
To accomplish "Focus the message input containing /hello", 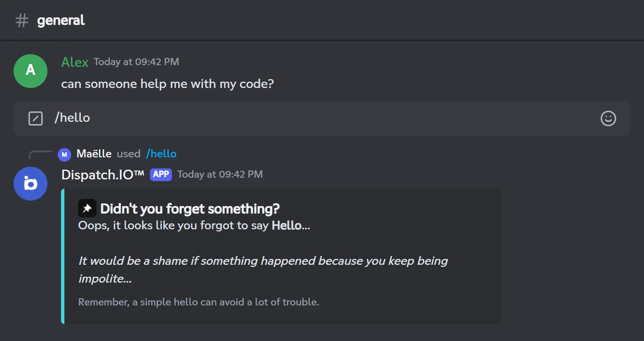I will [x=322, y=118].
